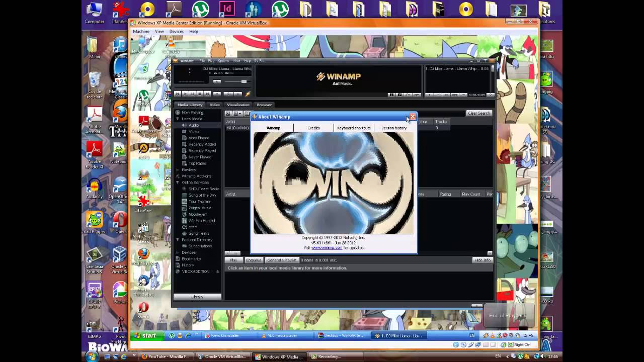Open SongFreaks service
The width and height of the screenshot is (644, 362).
199,233
